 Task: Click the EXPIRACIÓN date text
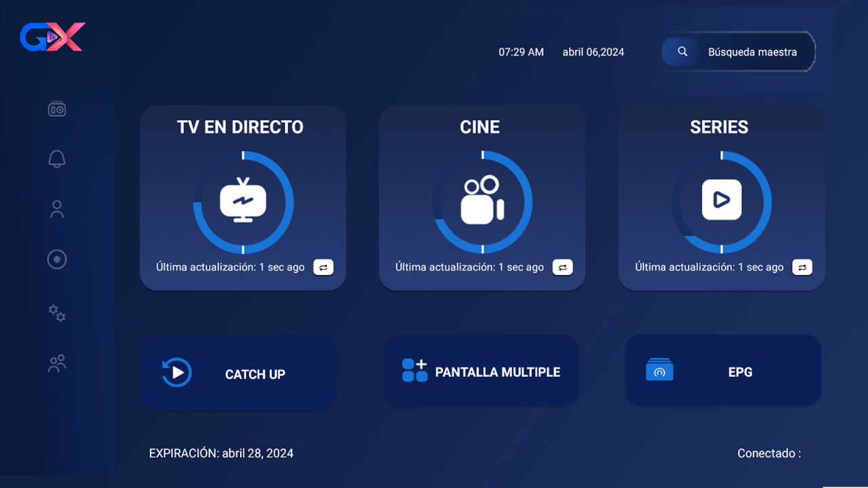[x=221, y=453]
